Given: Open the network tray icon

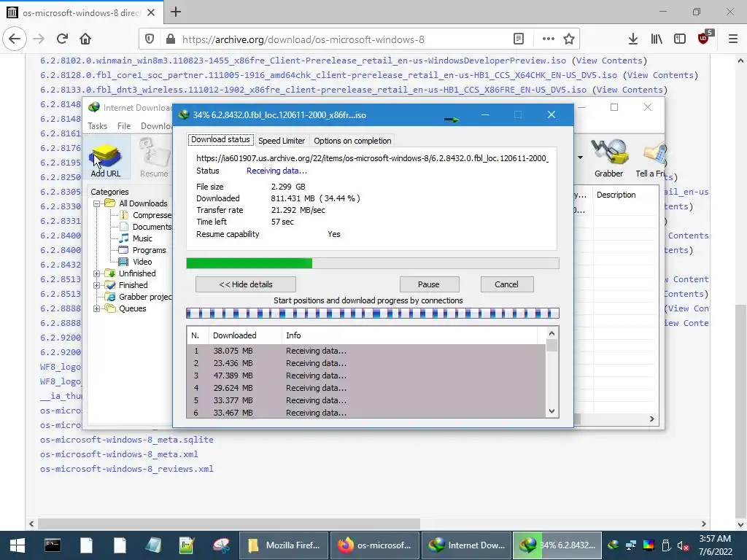Looking at the screenshot, I should (631, 545).
